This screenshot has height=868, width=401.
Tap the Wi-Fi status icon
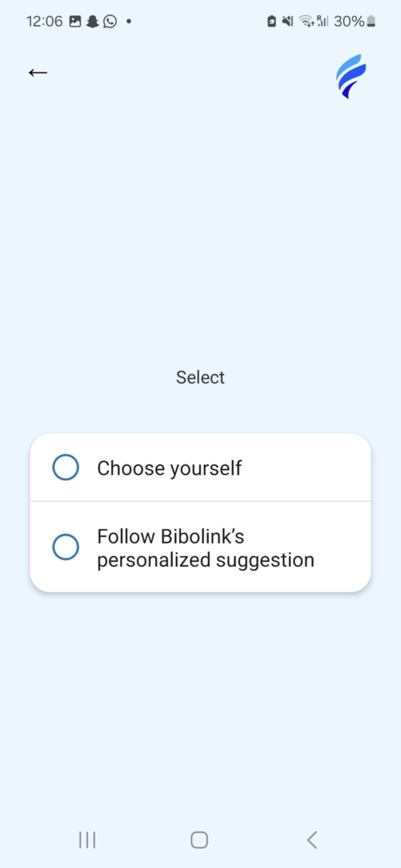coord(306,21)
